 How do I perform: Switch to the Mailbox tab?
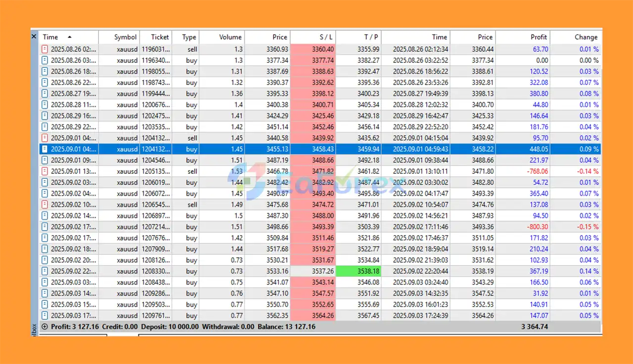tap(34, 327)
